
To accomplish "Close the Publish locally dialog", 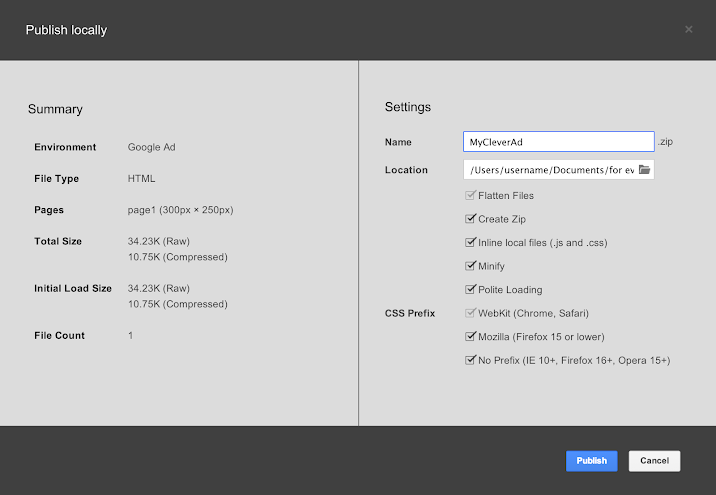I will coord(688,30).
